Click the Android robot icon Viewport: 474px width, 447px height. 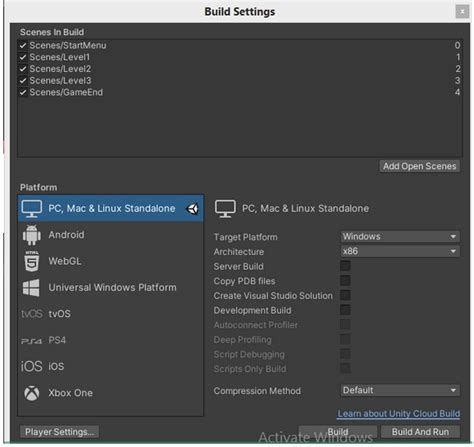point(32,235)
